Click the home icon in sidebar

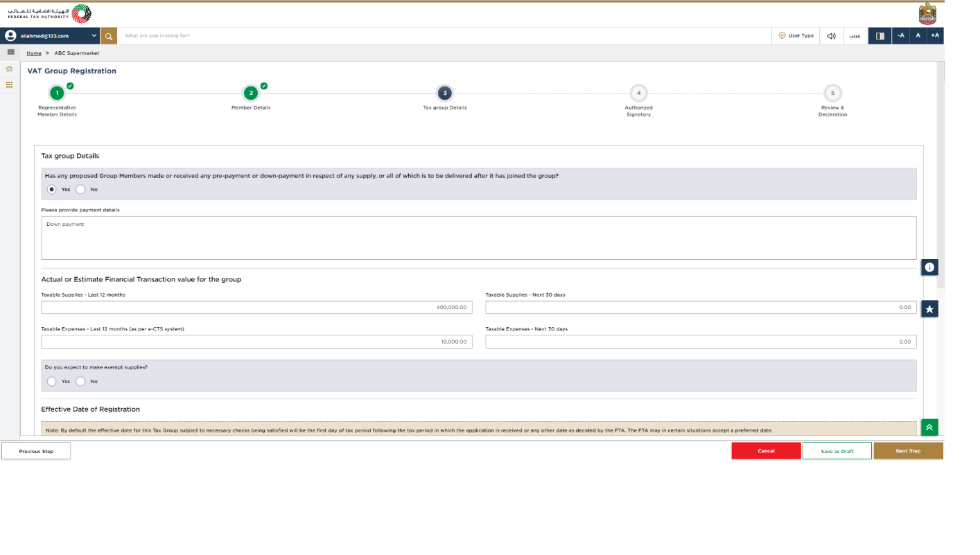(x=10, y=69)
